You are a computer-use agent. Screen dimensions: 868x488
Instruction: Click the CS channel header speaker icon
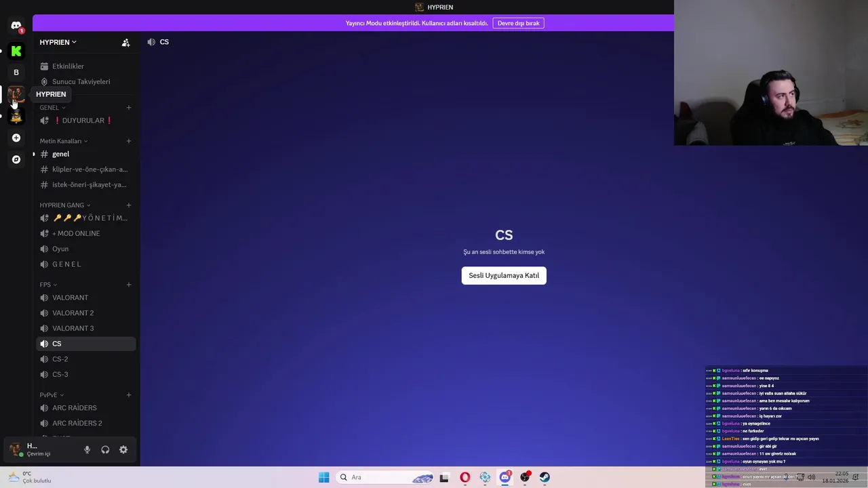pyautogui.click(x=151, y=42)
